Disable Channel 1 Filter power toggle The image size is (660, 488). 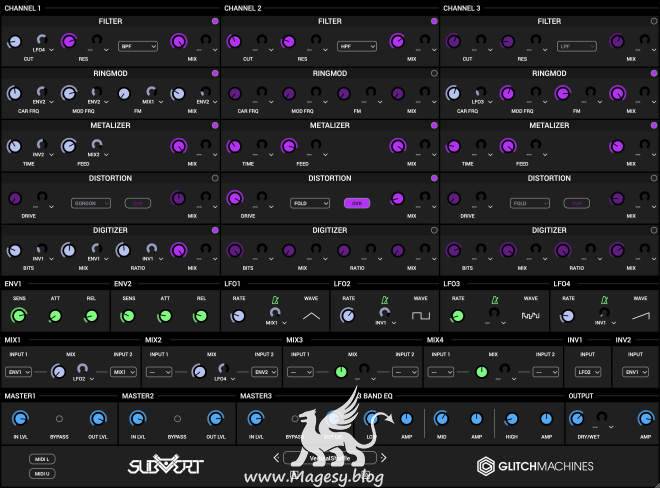click(215, 21)
